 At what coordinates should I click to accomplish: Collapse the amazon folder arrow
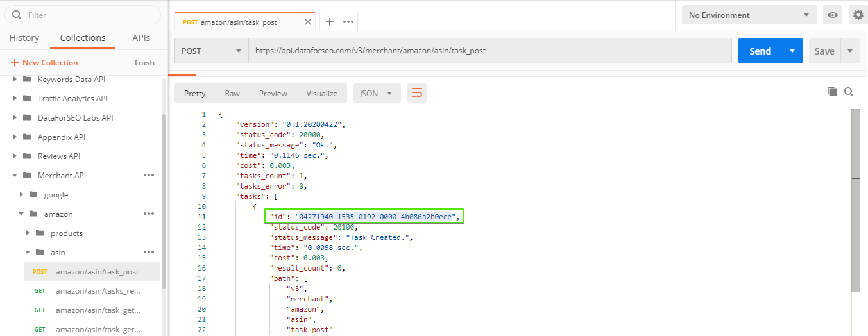21,214
